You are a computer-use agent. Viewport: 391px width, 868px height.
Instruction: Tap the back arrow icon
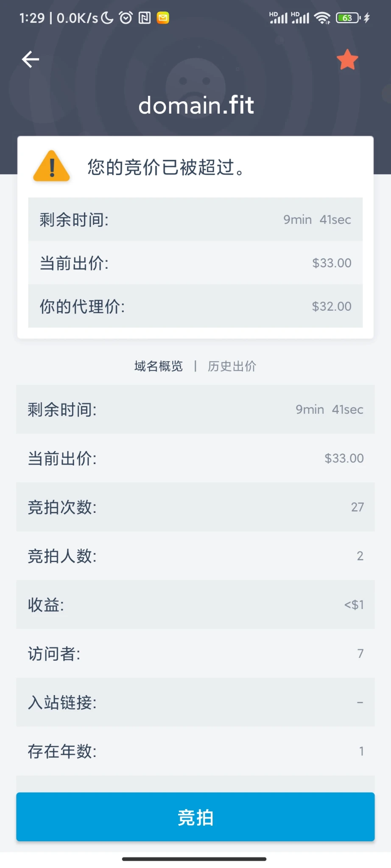pyautogui.click(x=31, y=59)
